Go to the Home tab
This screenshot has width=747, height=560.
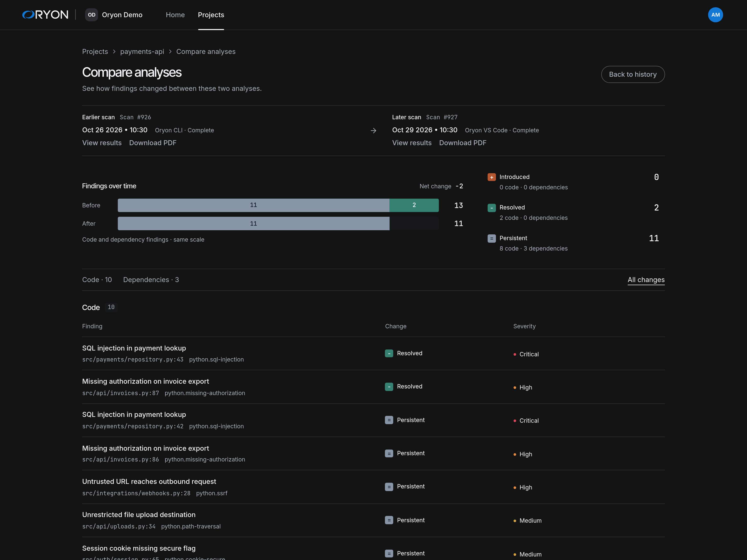[175, 15]
